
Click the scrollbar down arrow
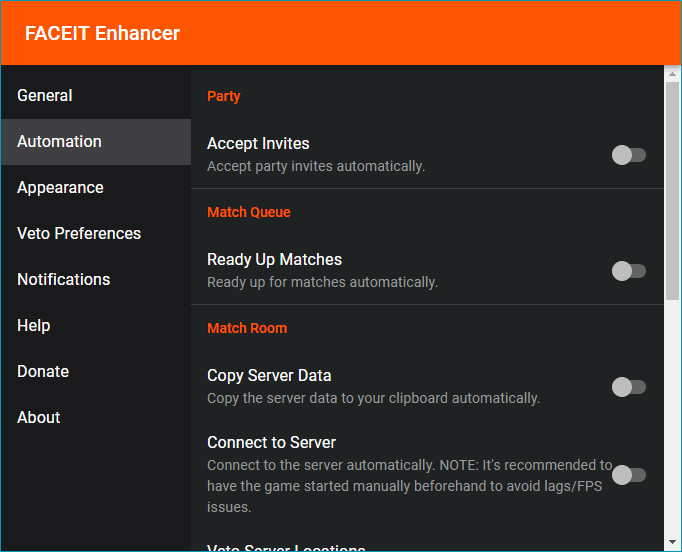(672, 542)
